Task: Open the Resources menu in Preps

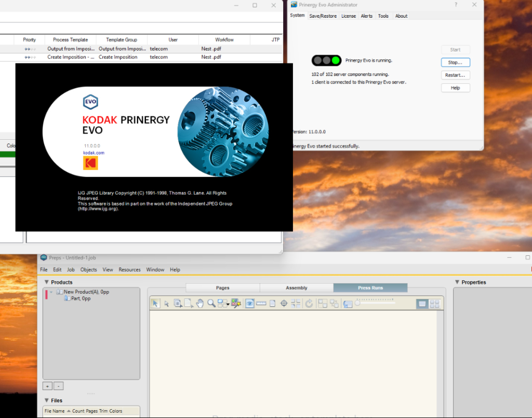Action: coord(129,270)
